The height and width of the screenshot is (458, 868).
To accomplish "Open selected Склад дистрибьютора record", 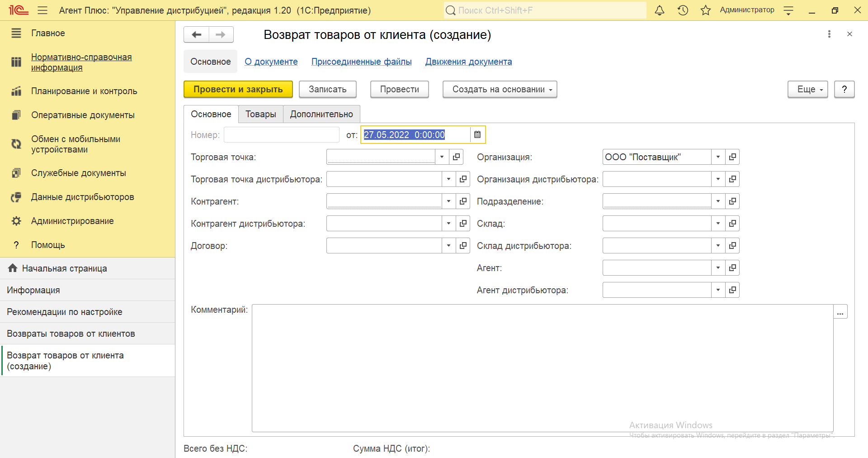I will click(x=732, y=245).
